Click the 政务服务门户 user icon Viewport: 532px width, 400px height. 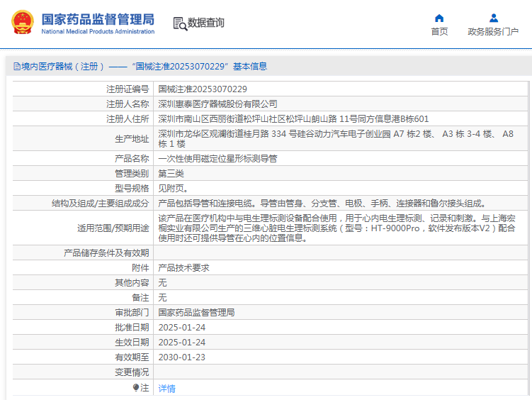tap(493, 18)
